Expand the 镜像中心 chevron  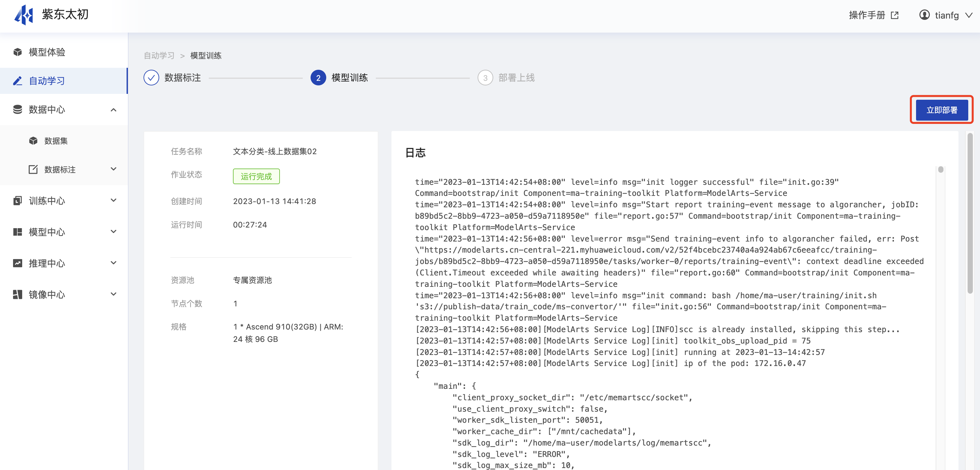pyautogui.click(x=114, y=294)
